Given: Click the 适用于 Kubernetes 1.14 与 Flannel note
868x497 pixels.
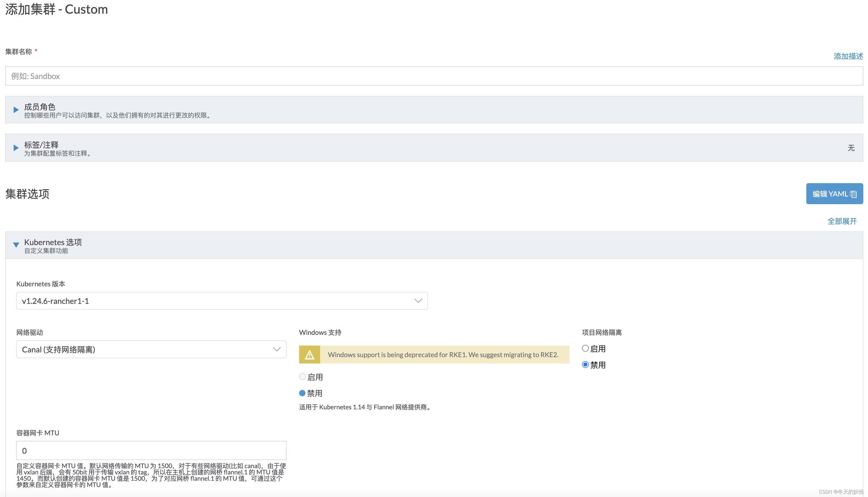Looking at the screenshot, I should point(366,407).
